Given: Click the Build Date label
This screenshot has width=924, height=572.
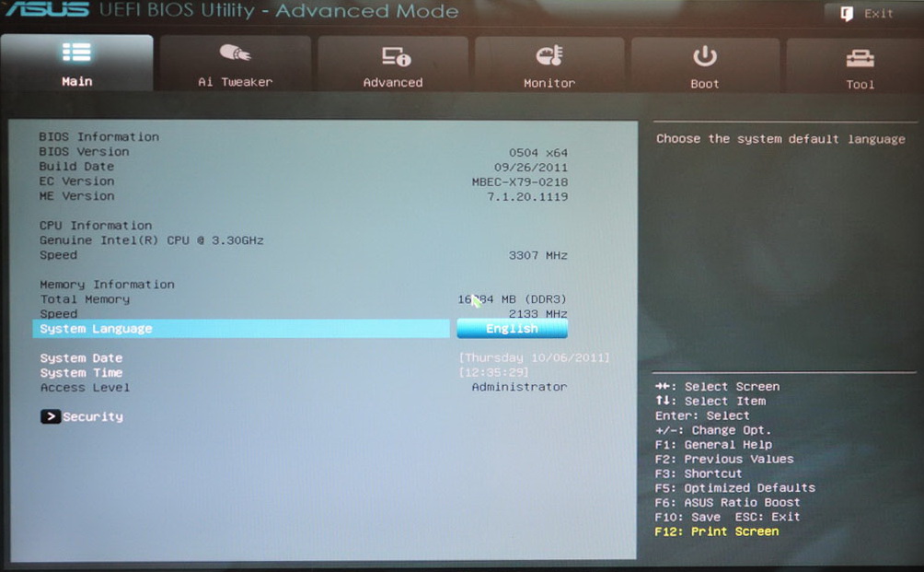Looking at the screenshot, I should click(76, 167).
